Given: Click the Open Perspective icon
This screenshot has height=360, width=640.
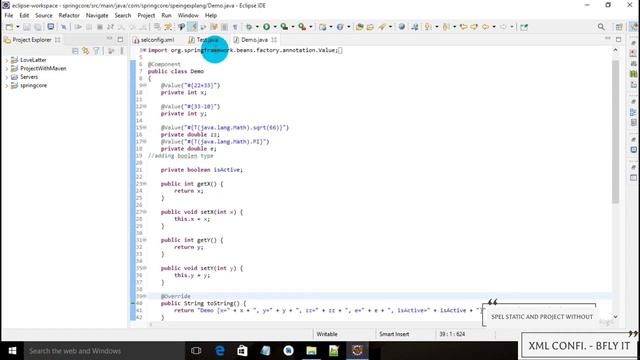Looking at the screenshot, I should [x=619, y=27].
